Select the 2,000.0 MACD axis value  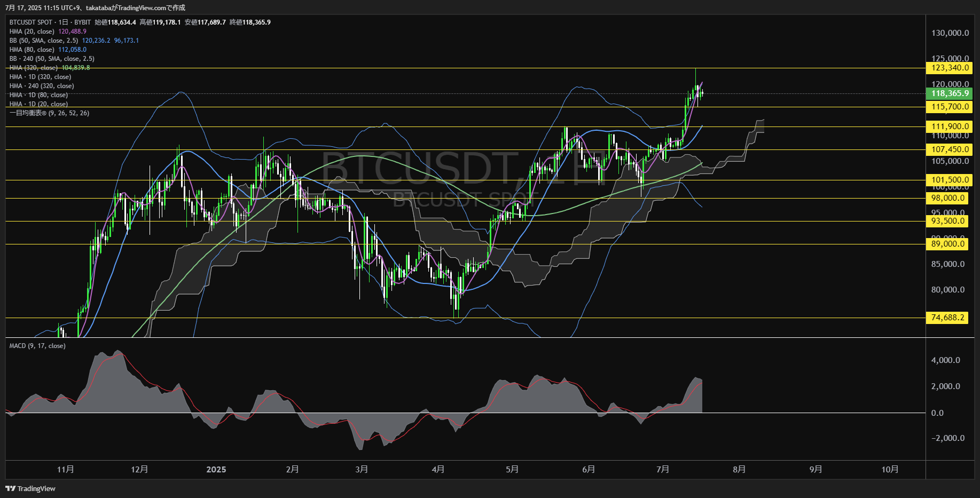(x=946, y=386)
